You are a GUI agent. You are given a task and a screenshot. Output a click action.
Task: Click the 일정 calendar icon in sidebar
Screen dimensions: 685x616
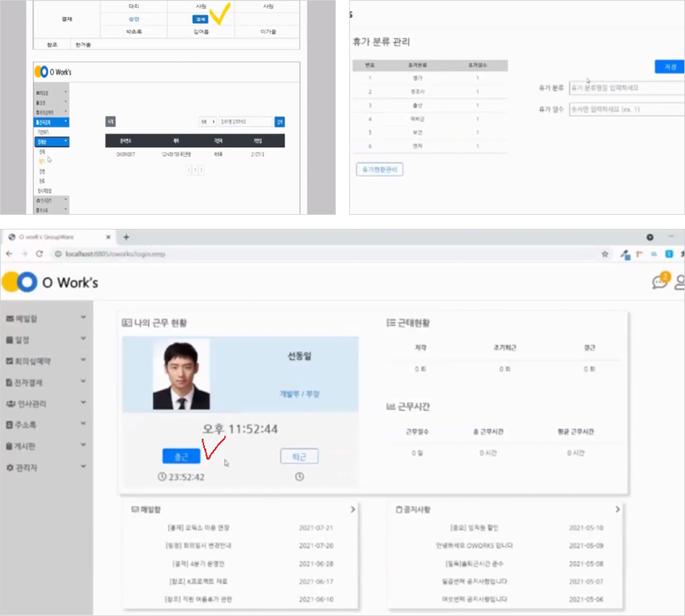pyautogui.click(x=10, y=339)
